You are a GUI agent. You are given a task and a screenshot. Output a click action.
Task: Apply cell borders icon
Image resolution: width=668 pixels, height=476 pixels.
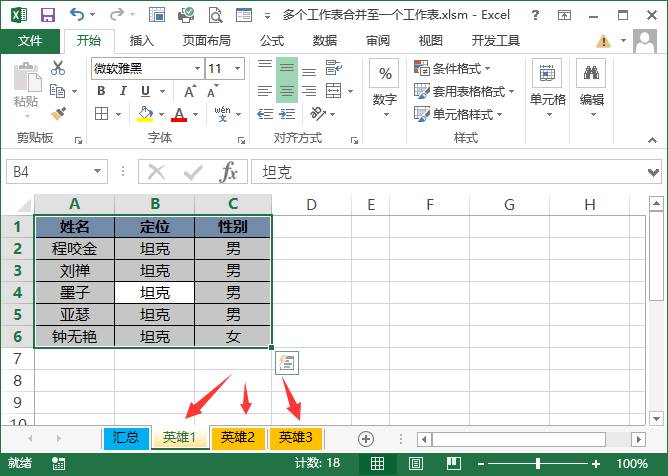101,114
